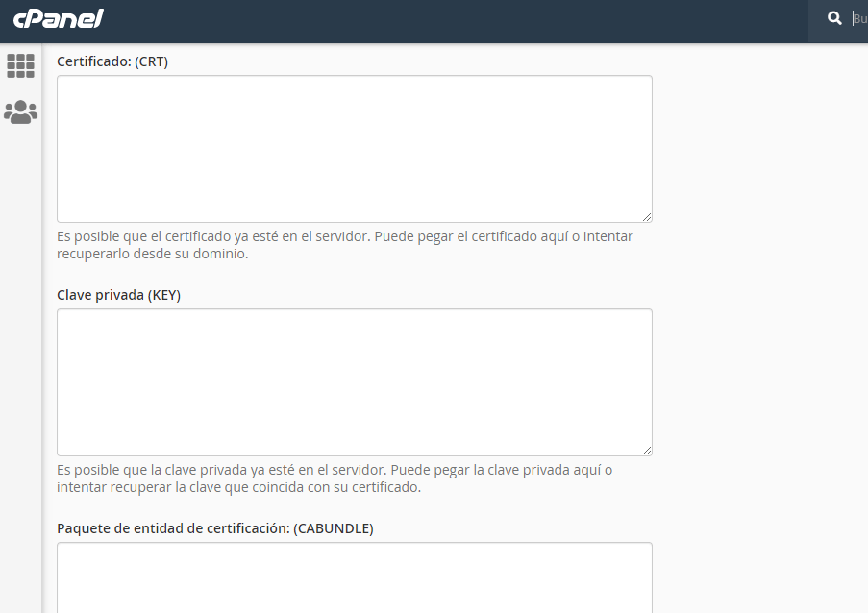Viewport: 868px width, 613px height.
Task: Focus the Clave privada (KEY) text area
Action: (x=355, y=382)
